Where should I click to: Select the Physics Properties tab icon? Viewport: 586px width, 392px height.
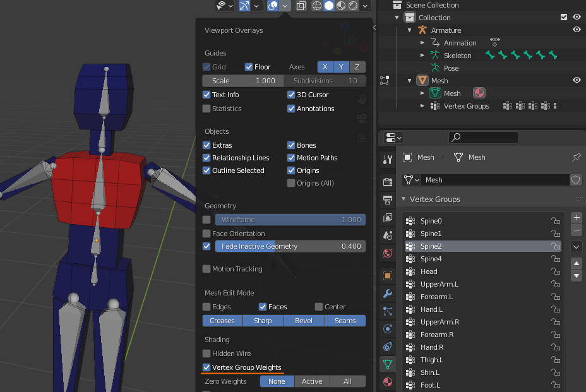pyautogui.click(x=388, y=329)
